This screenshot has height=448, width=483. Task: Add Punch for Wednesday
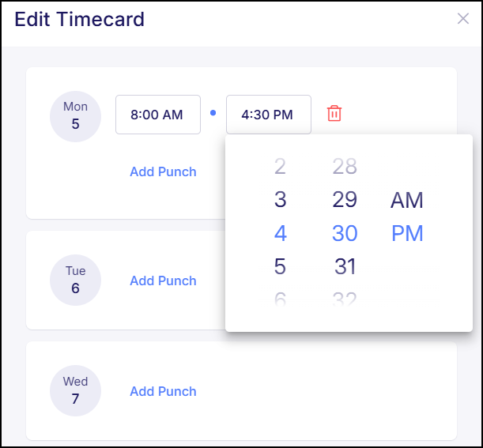point(163,391)
